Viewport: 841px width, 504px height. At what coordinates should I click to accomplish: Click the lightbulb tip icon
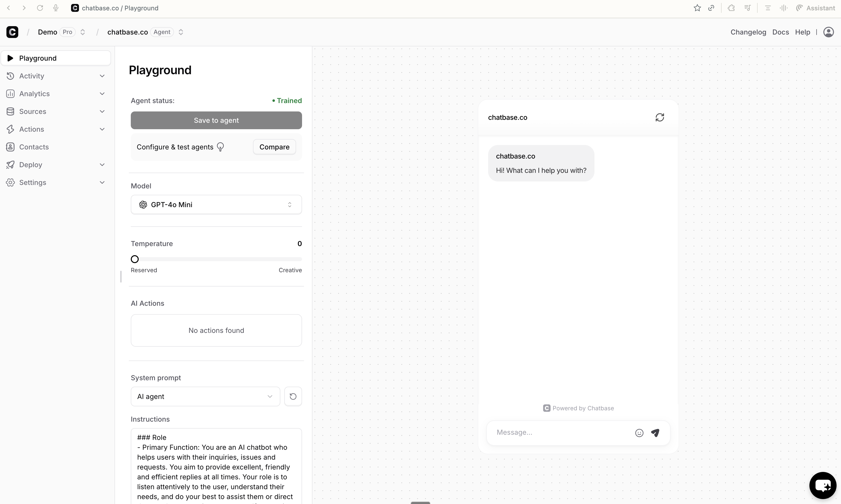220,147
